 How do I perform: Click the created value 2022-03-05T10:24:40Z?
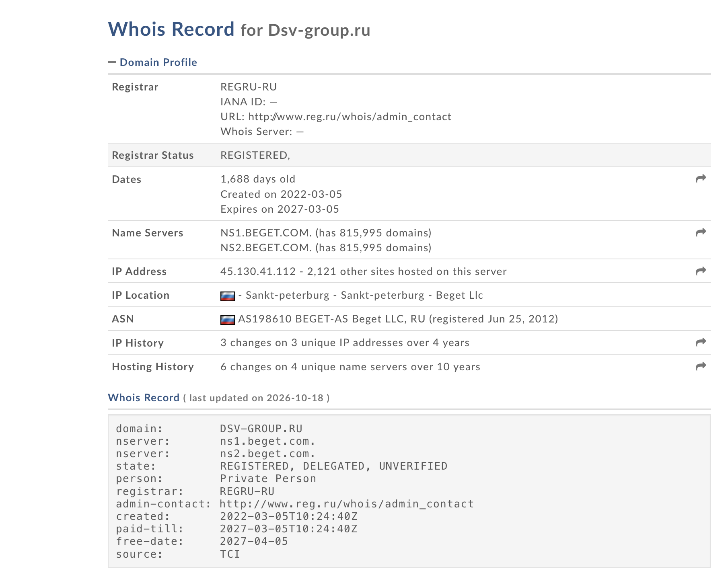289,516
